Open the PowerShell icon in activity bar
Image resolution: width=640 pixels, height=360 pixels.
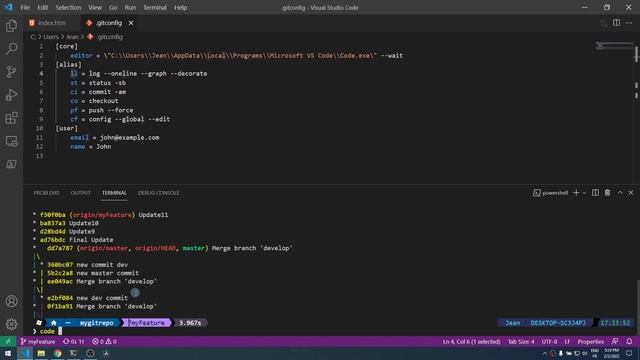pyautogui.click(x=11, y=164)
